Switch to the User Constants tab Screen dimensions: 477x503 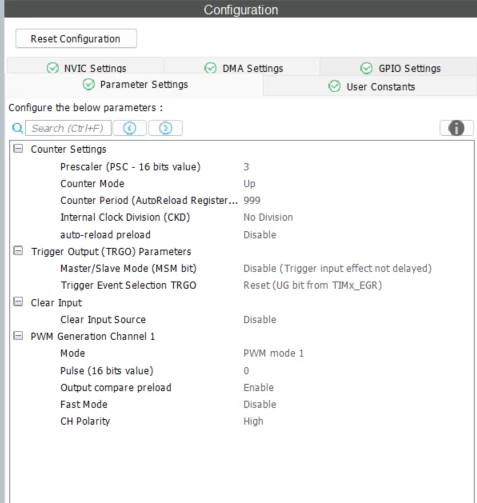tap(370, 87)
